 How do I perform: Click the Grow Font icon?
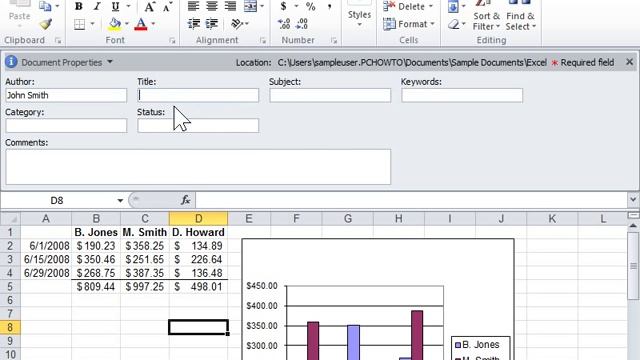149,6
